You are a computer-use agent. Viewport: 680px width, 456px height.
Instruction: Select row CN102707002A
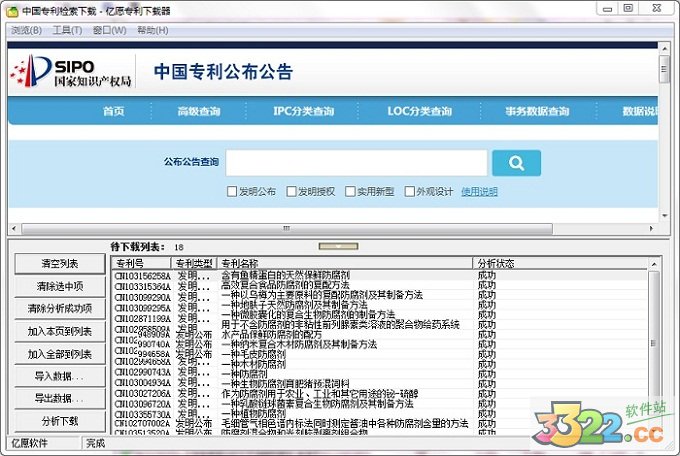pyautogui.click(x=380, y=423)
